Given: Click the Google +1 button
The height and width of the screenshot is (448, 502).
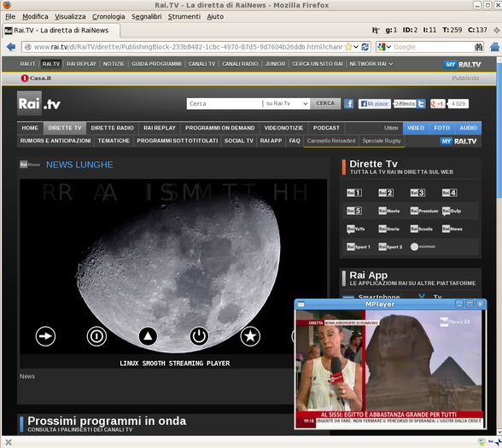Looking at the screenshot, I should (438, 104).
